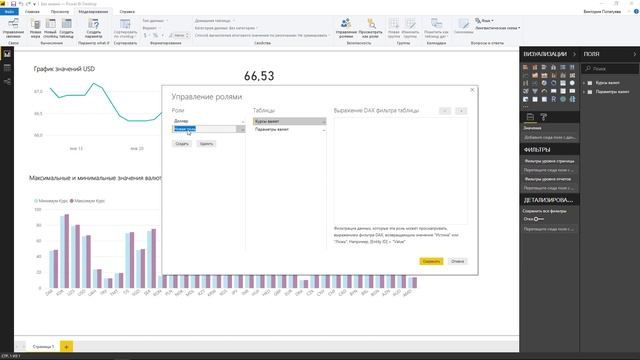640x360 pixels.
Task: Expand the Параметры валют table in Fields
Action: pos(584,92)
